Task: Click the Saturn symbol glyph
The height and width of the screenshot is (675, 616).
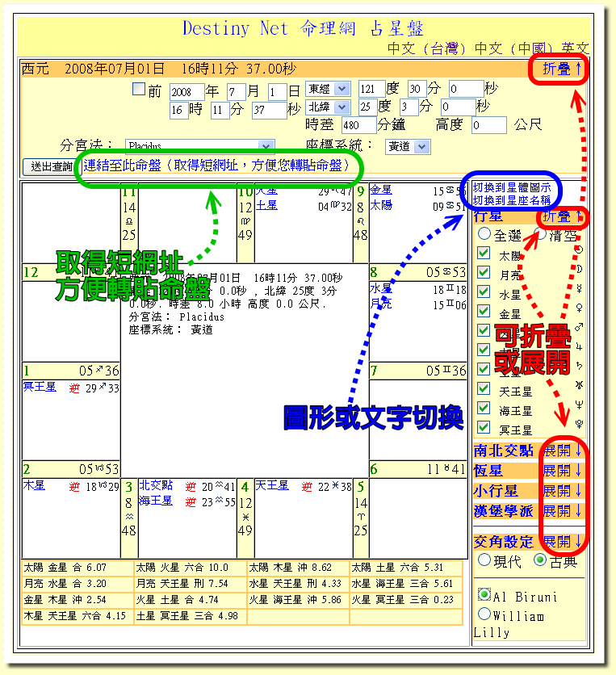Action: pos(580,366)
